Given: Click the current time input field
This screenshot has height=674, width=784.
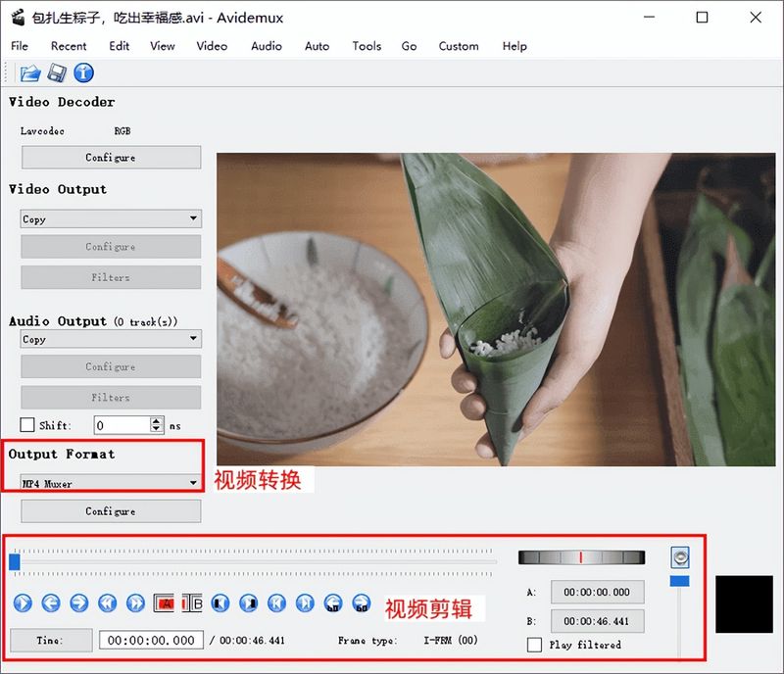Looking at the screenshot, I should pyautogui.click(x=151, y=640).
